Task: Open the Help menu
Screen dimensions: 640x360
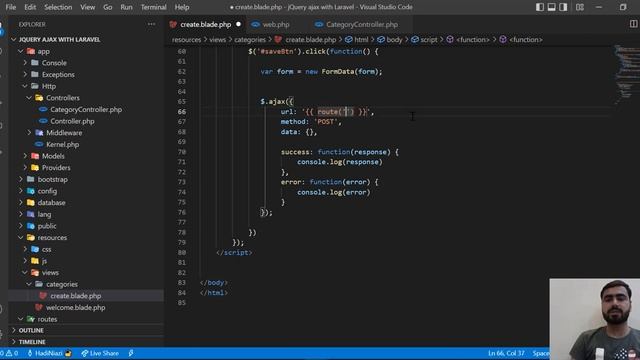Action: coord(182,7)
